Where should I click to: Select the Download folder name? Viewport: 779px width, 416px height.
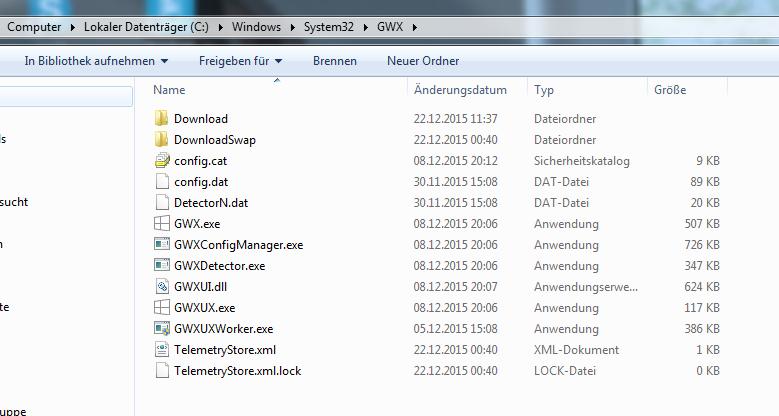point(201,118)
